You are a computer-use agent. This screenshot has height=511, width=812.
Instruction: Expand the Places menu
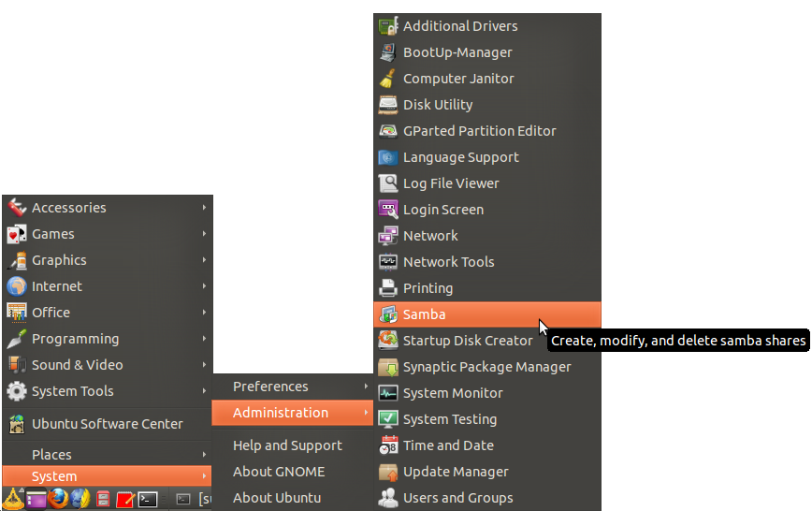click(x=108, y=455)
